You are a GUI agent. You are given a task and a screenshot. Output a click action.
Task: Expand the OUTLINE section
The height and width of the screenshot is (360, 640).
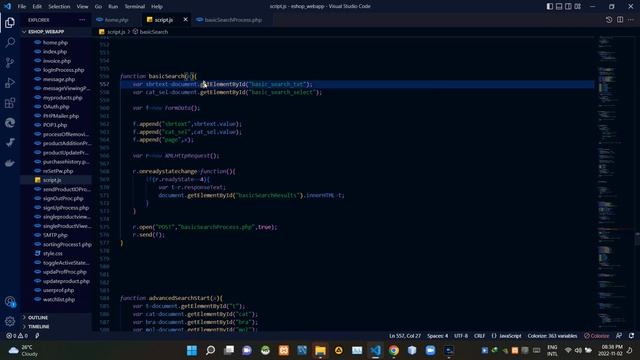pos(56,318)
